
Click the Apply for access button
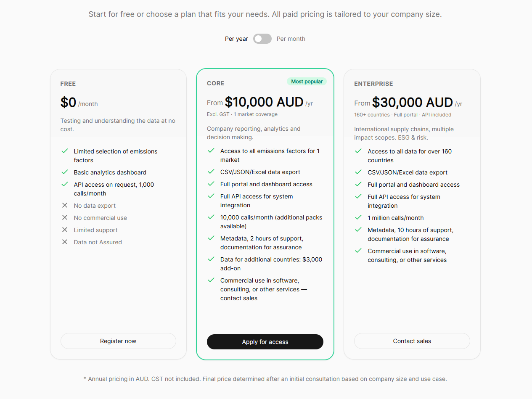[x=265, y=342]
